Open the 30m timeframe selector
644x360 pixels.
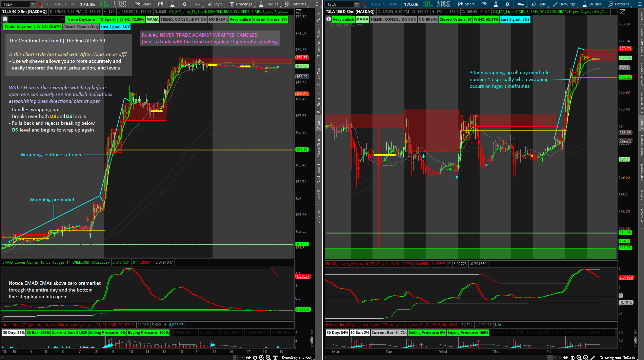pos(520,4)
